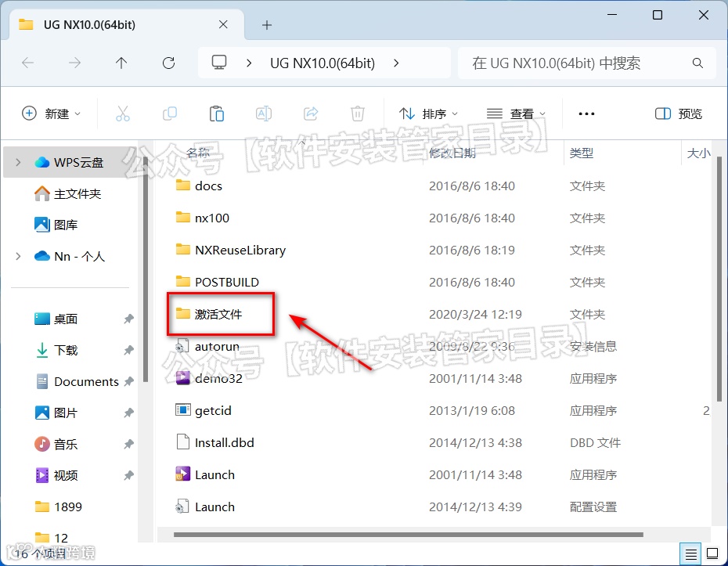Click chevron after UG NX10.0(64bit) in address bar

[x=396, y=63]
